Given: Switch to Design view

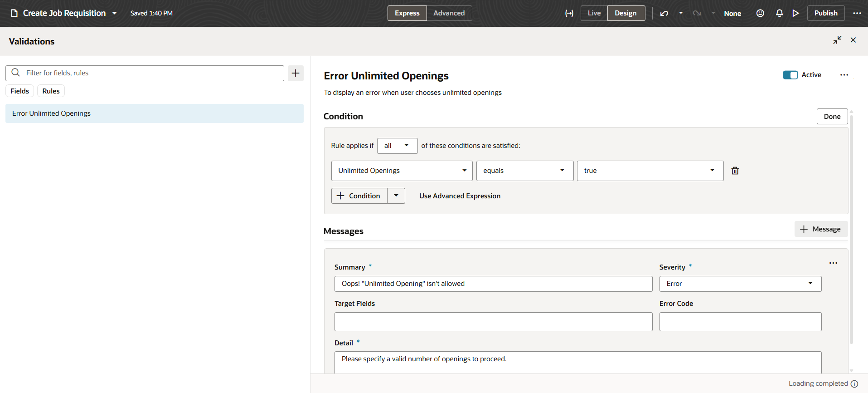Looking at the screenshot, I should (x=626, y=13).
